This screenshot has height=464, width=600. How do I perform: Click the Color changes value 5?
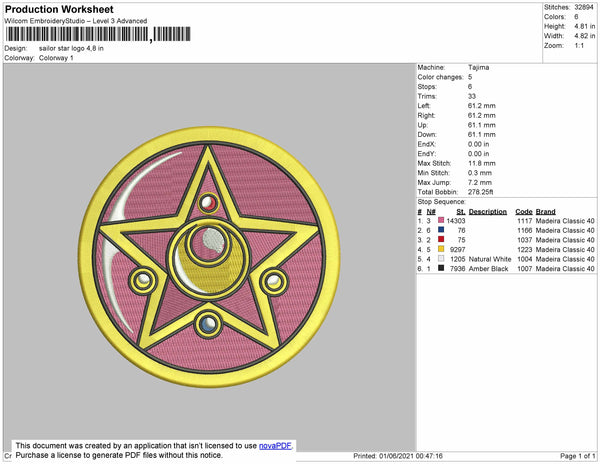tap(470, 77)
